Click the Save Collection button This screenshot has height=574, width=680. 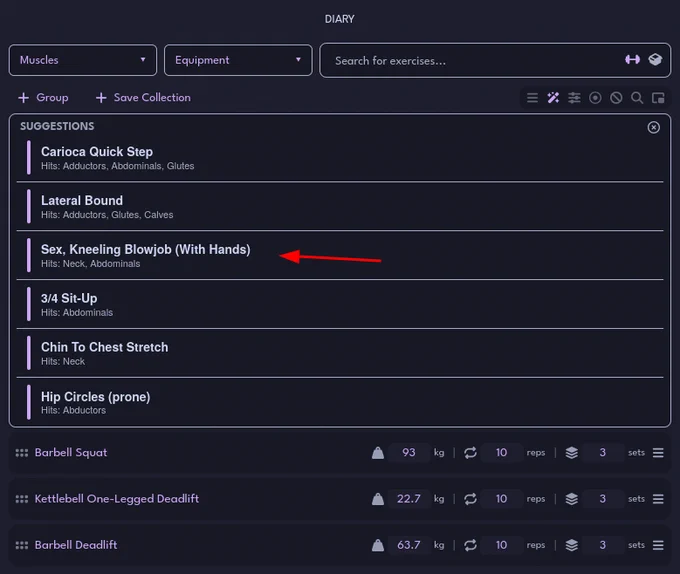coord(143,98)
